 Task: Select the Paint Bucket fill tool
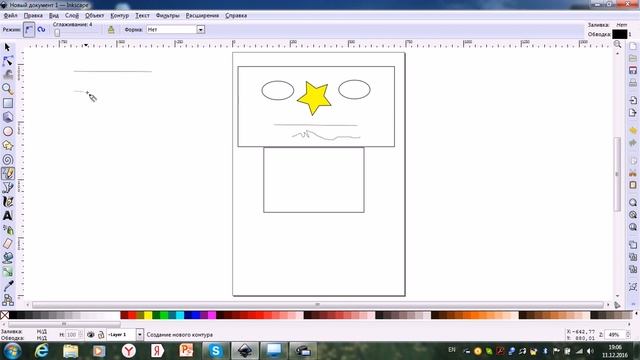pyautogui.click(x=7, y=258)
